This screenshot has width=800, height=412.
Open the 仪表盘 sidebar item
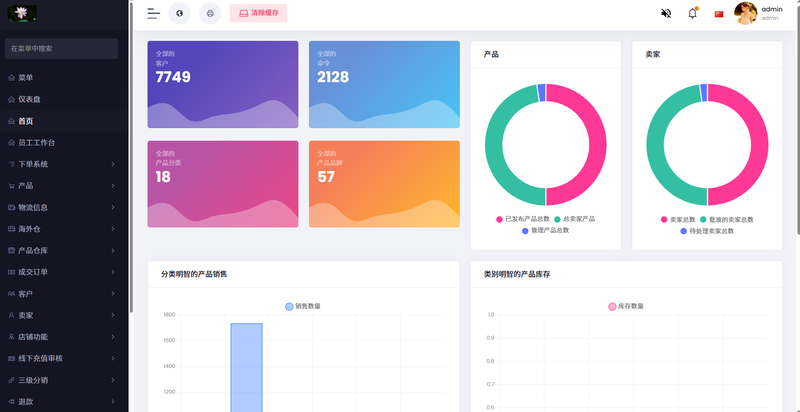pyautogui.click(x=64, y=99)
